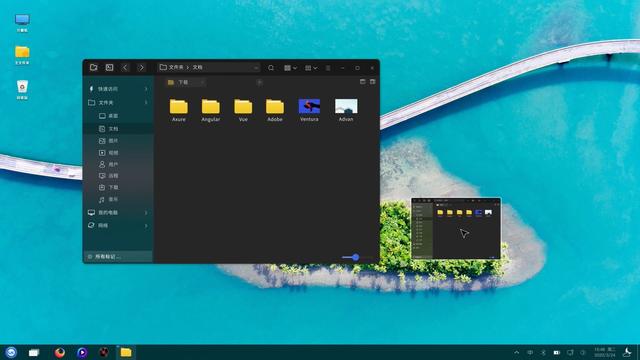Viewport: 640px width, 360px height.
Task: Open the user person-icon entry in sidebar
Action: click(118, 164)
